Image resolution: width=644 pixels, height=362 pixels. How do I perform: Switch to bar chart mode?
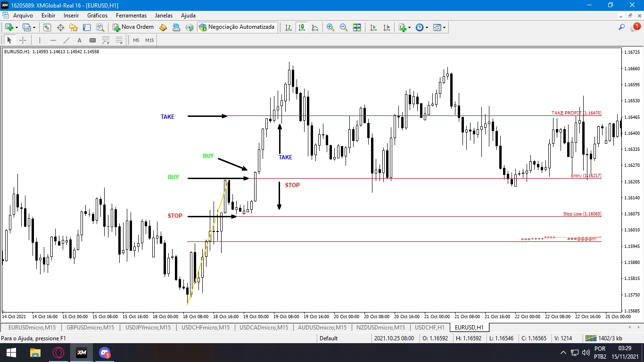(289, 27)
